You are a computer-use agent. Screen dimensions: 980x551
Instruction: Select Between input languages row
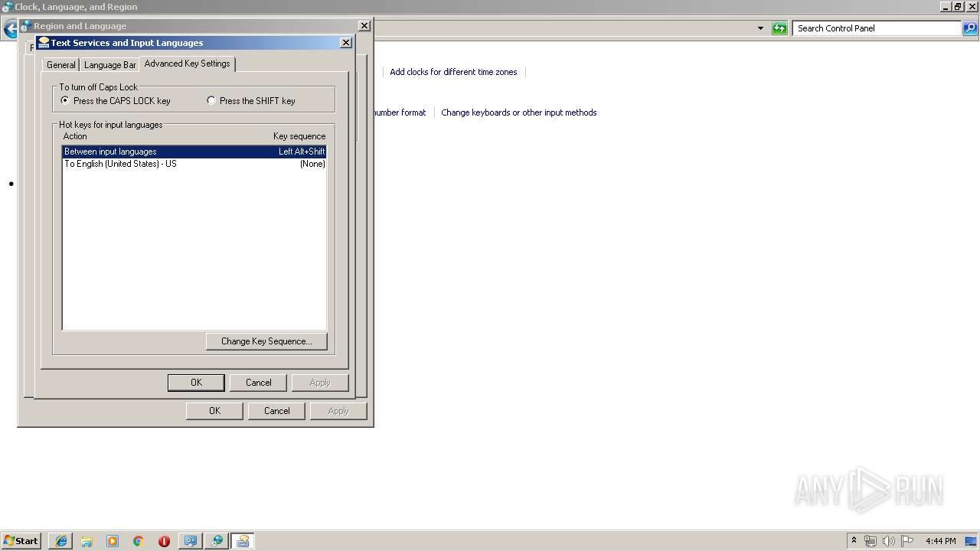point(194,152)
